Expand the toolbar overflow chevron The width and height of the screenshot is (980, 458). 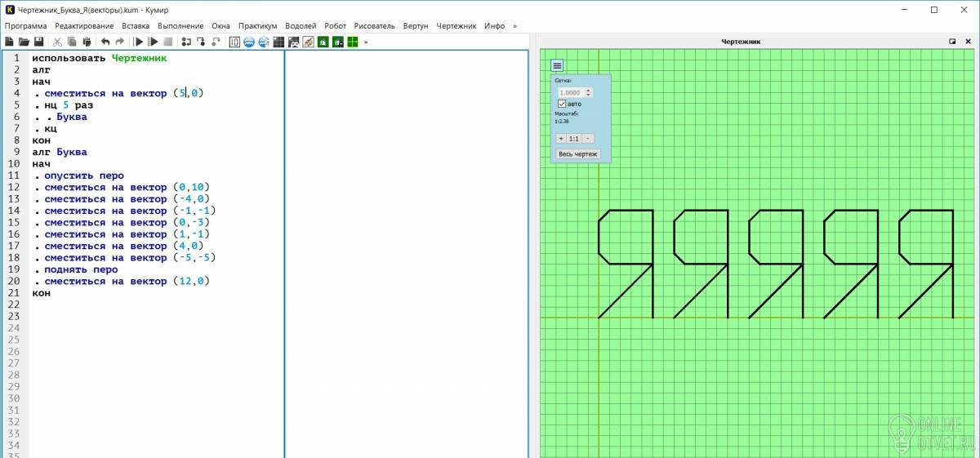366,42
